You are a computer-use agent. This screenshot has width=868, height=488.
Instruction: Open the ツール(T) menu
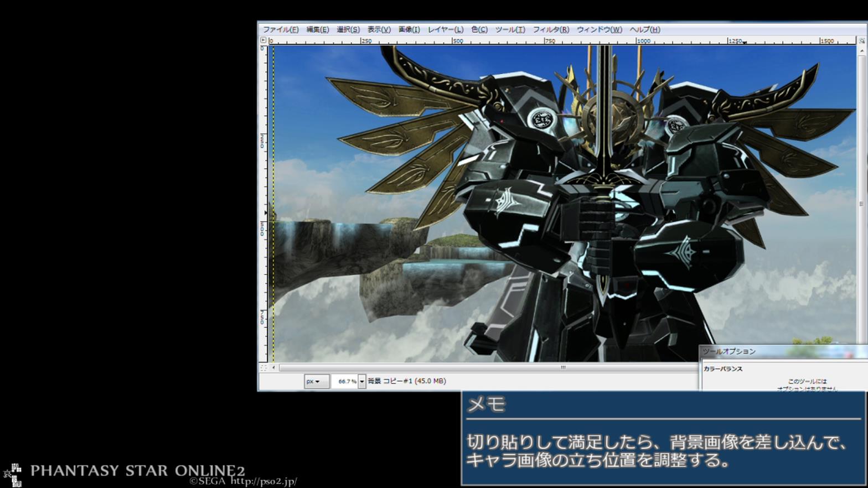click(x=510, y=29)
